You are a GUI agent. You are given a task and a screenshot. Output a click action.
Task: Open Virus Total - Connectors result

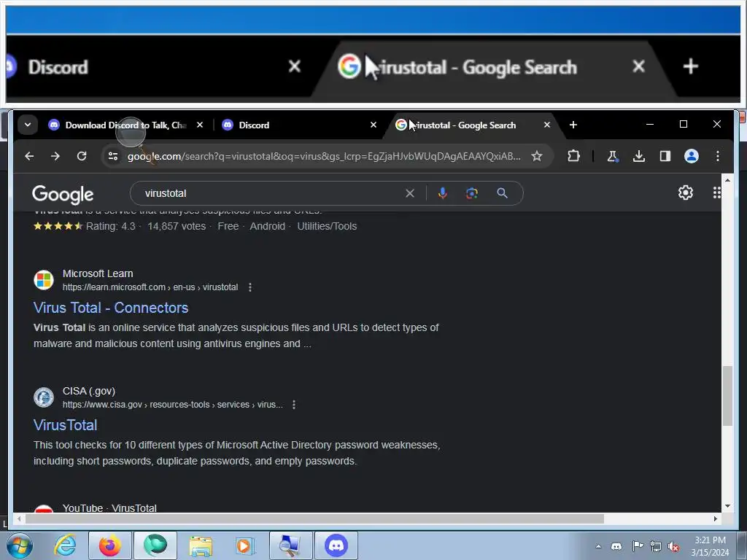coord(111,308)
